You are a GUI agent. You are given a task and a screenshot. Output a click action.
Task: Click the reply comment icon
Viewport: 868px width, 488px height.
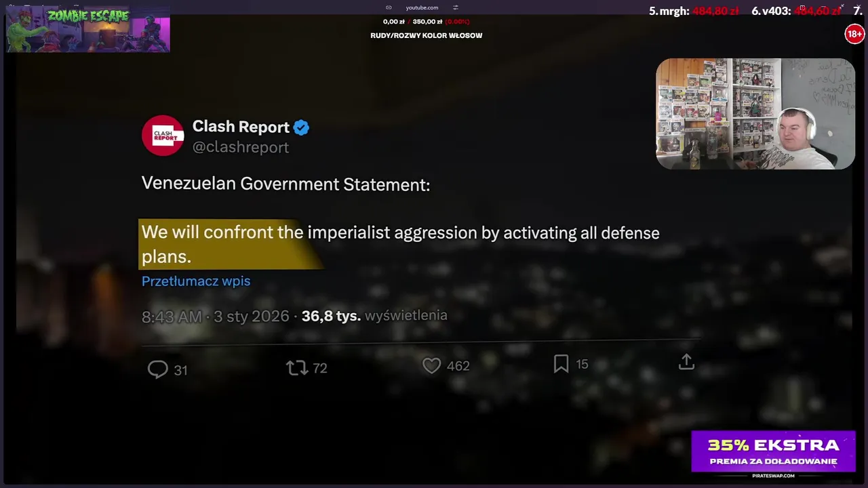(x=158, y=369)
